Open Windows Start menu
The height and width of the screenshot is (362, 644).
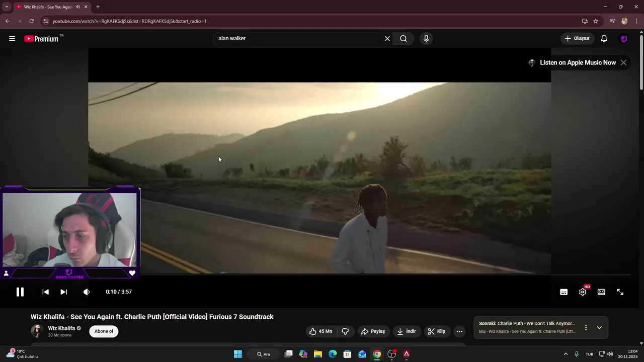(238, 354)
